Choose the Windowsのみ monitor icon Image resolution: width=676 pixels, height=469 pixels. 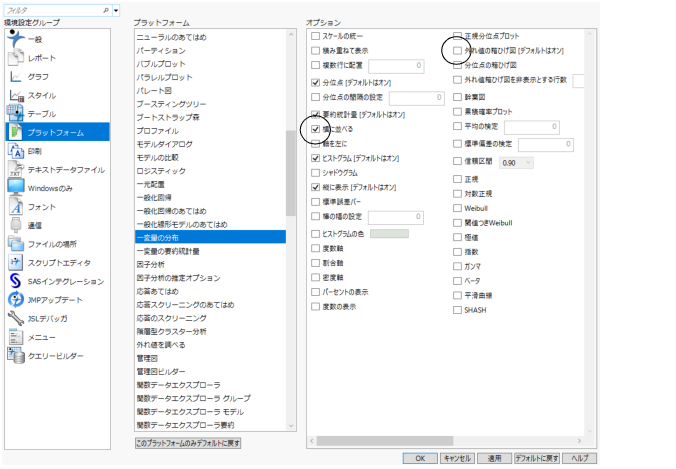[16, 188]
